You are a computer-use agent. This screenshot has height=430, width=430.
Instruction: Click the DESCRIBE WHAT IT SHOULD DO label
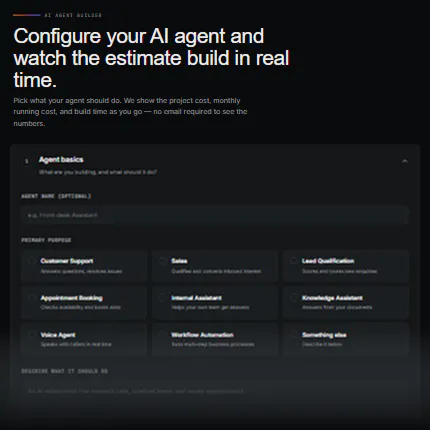pyautogui.click(x=64, y=371)
